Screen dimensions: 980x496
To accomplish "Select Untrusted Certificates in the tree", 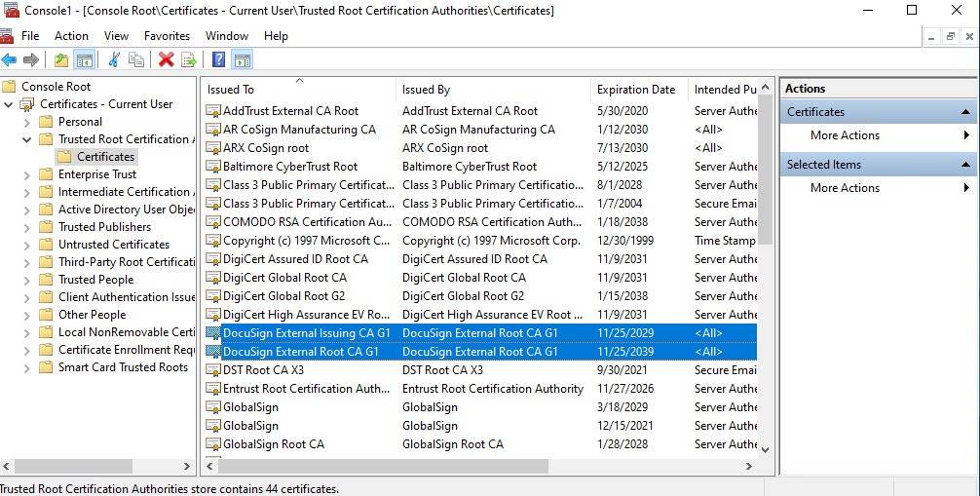I will pos(113,245).
